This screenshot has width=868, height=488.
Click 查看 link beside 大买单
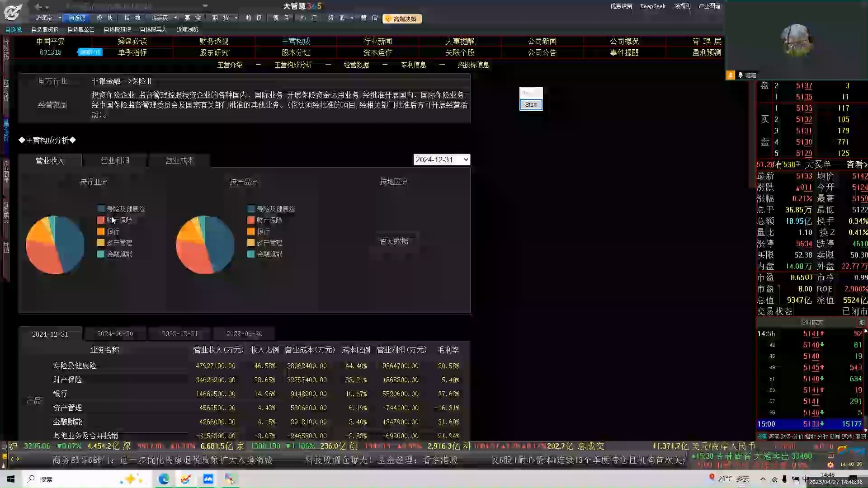[857, 164]
